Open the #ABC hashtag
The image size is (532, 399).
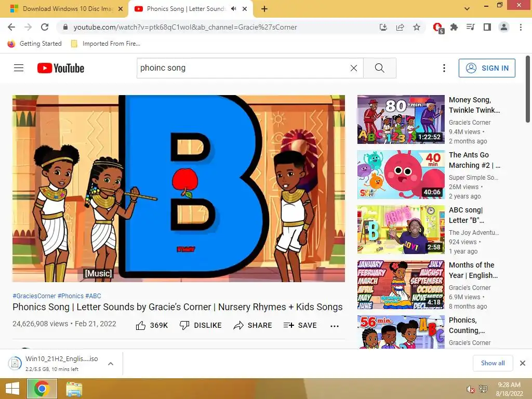[x=93, y=296]
